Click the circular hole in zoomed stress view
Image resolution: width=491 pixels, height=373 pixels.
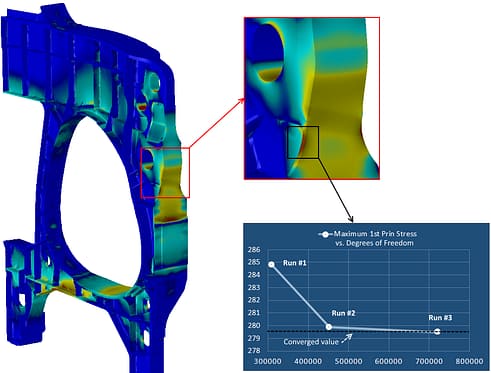tap(268, 53)
